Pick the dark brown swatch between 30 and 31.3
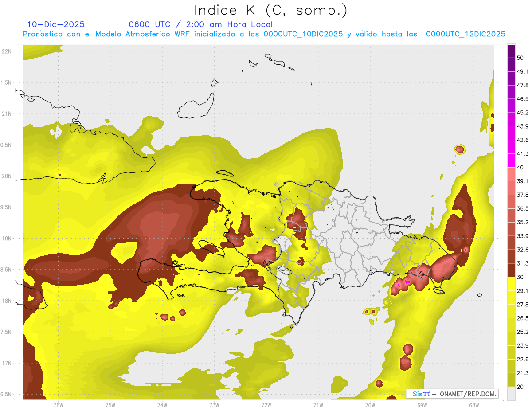 coord(511,270)
